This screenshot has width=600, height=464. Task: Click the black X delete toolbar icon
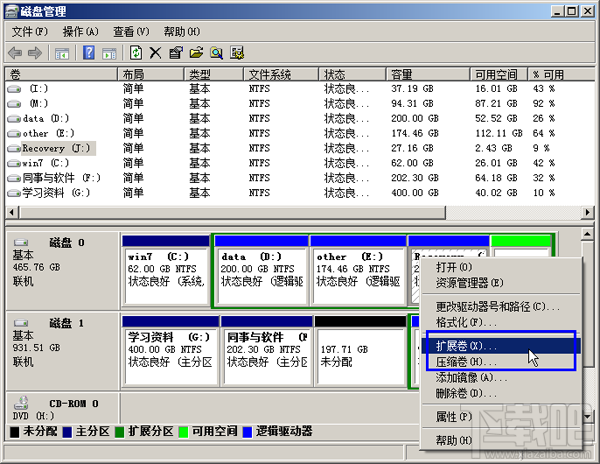click(x=155, y=52)
